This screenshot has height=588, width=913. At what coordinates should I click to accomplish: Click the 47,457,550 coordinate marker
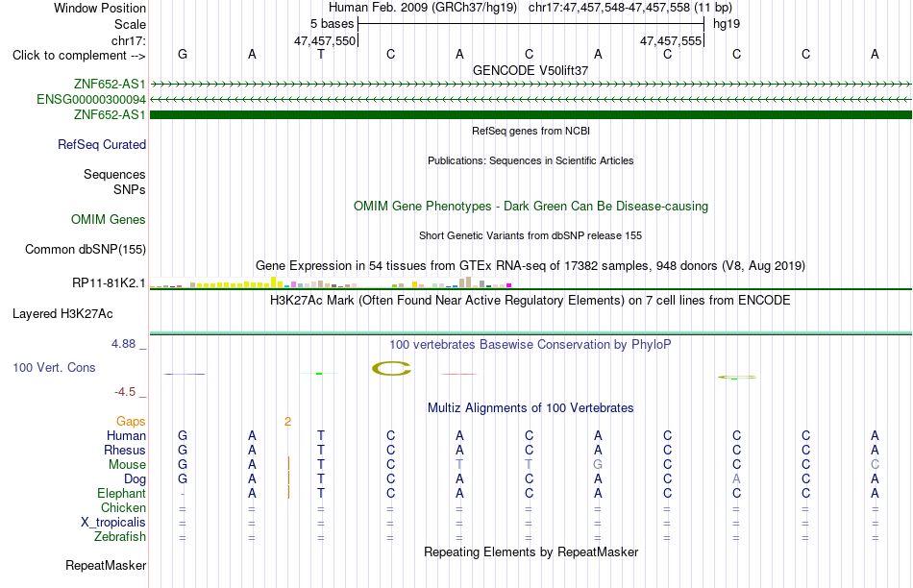coord(324,40)
